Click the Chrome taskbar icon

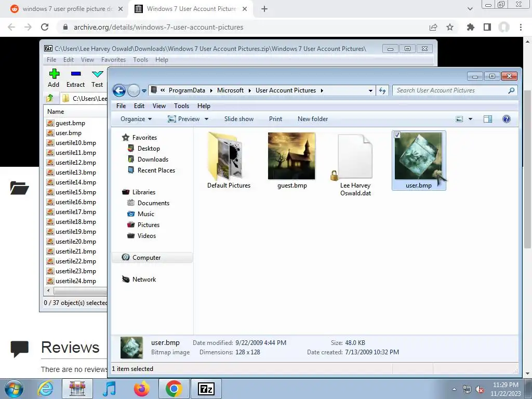pyautogui.click(x=174, y=389)
